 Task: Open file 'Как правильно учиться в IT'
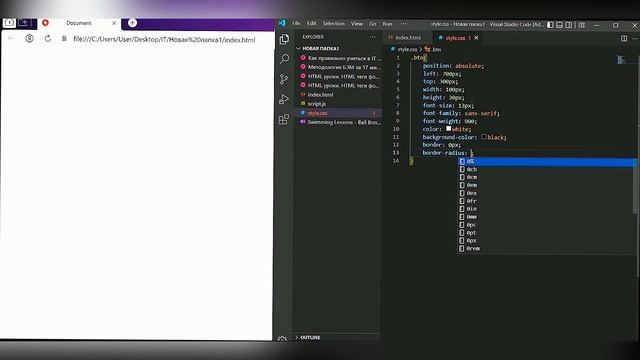[x=339, y=58]
